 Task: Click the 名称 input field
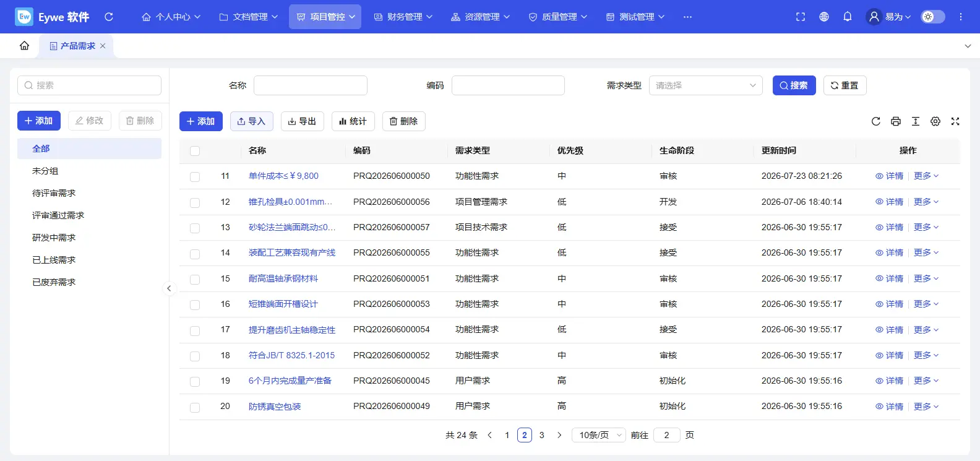tap(311, 85)
